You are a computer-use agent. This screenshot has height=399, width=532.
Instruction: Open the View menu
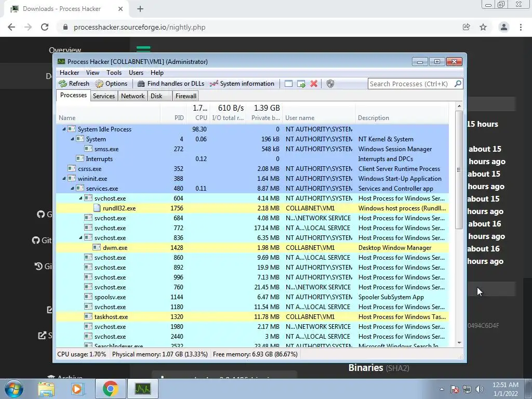click(92, 73)
